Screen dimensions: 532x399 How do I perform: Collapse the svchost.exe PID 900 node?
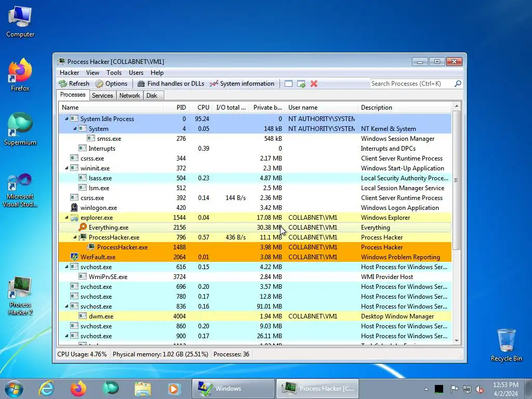(66, 336)
